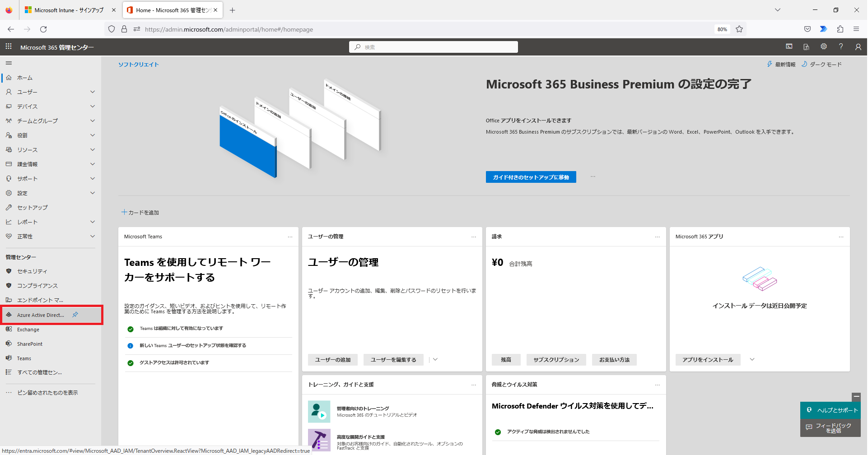Toggle the navigation hamburger menu

pos(9,63)
